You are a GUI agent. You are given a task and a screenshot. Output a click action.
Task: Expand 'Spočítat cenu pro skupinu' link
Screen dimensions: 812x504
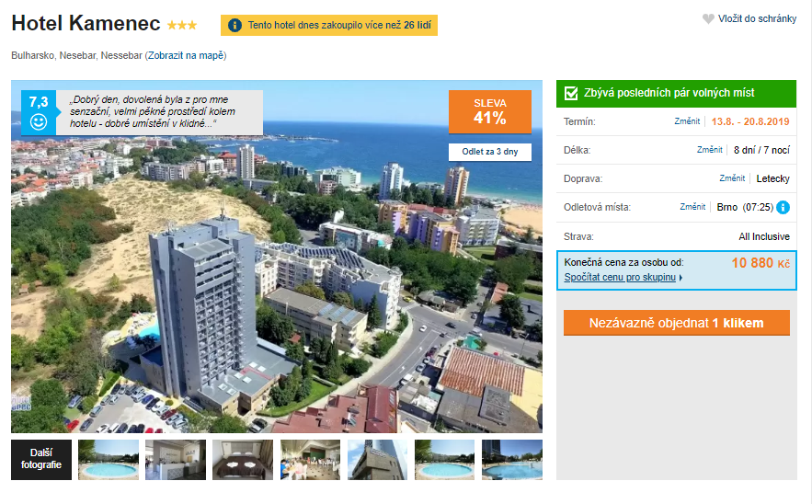(x=623, y=277)
